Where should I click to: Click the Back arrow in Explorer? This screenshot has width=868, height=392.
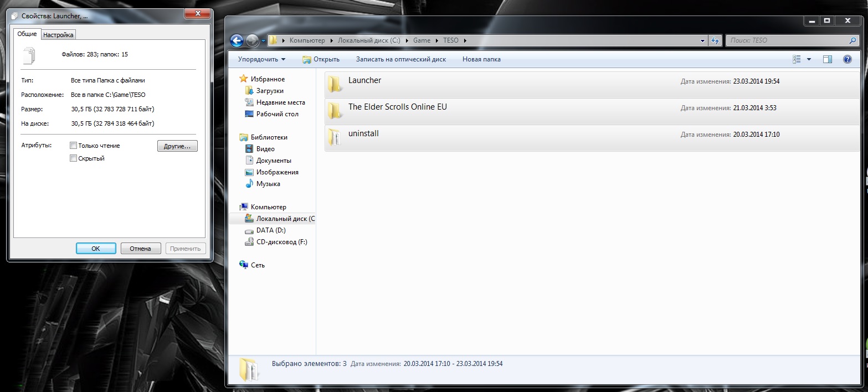(x=237, y=40)
